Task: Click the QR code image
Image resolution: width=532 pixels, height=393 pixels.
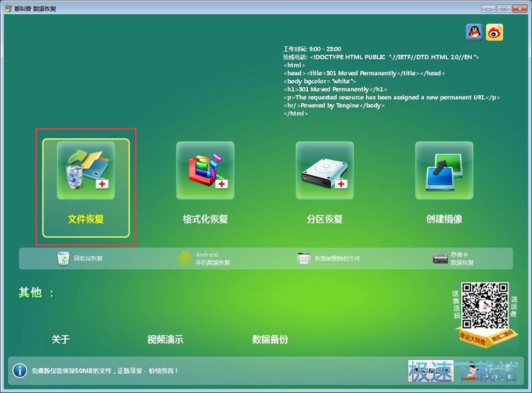Action: (x=485, y=306)
